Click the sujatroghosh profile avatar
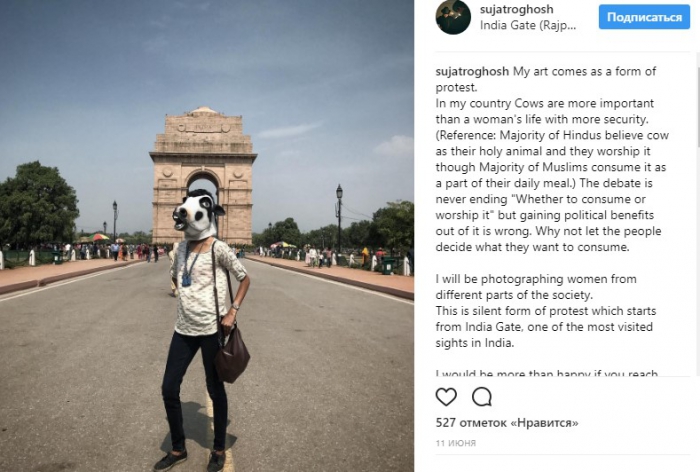The height and width of the screenshot is (472, 700). [x=453, y=17]
